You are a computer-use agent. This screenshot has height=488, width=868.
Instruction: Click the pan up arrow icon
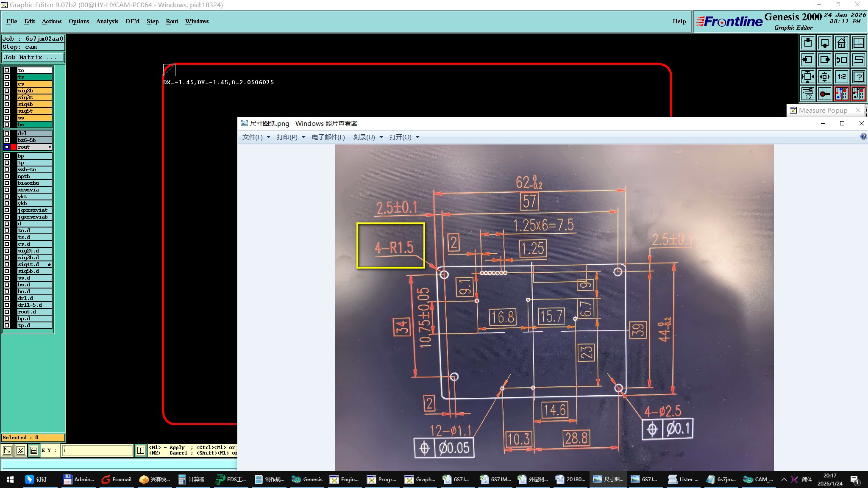pyautogui.click(x=808, y=43)
